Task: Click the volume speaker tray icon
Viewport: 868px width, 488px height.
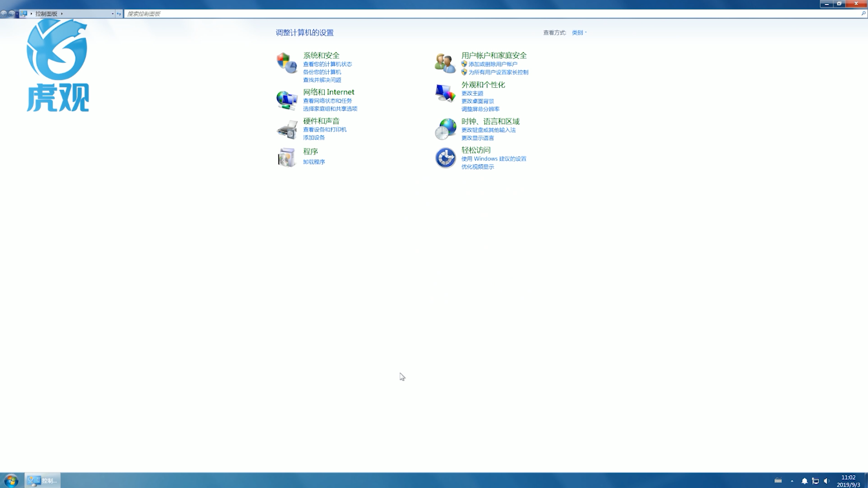Action: 826,481
